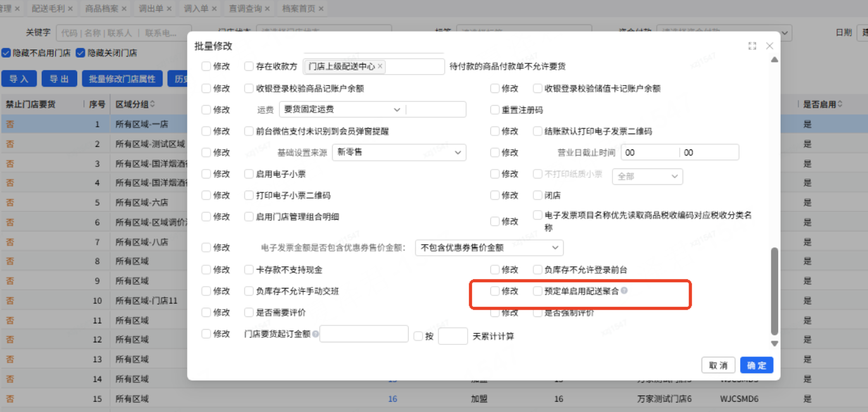
Task: Click help icon beside 预定单启用配送聚合
Action: point(624,291)
